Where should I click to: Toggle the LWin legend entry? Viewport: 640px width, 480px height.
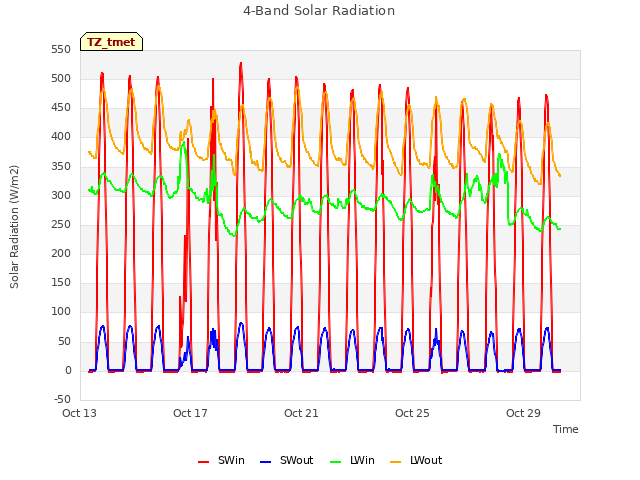[352, 460]
